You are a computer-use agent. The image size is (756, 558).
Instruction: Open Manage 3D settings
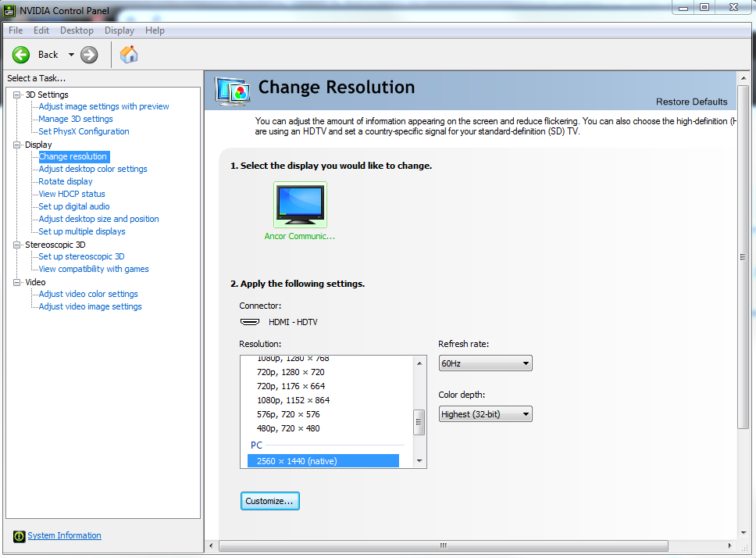76,119
